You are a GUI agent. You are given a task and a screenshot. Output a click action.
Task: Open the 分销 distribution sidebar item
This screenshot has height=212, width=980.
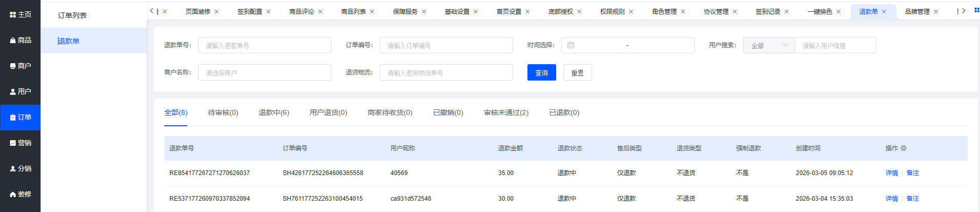pyautogui.click(x=21, y=169)
